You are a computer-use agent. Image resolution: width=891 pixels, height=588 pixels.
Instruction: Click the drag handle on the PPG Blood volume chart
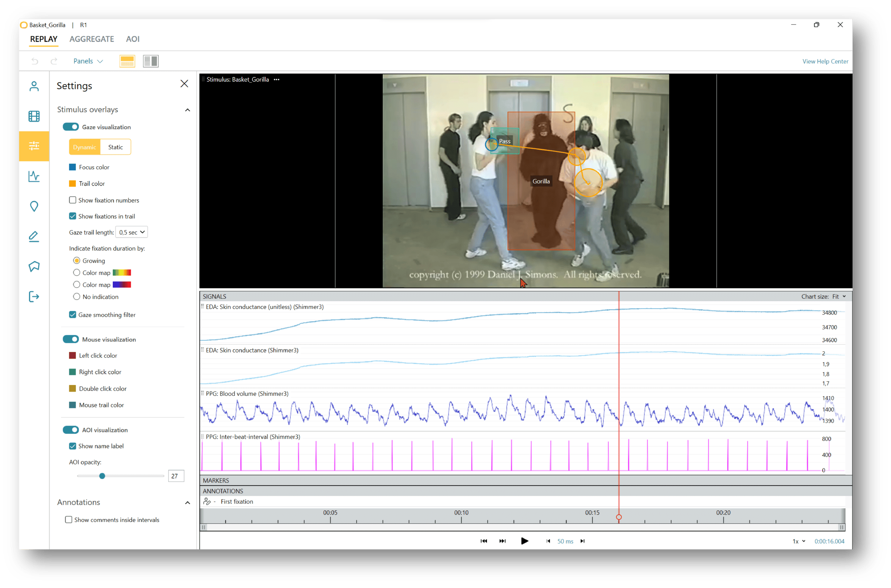203,394
